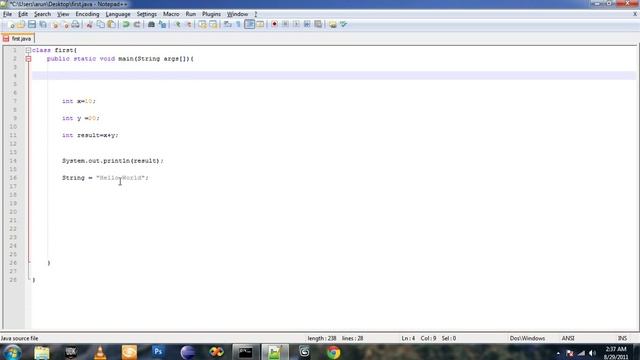Open Find with the binoculars icon
Viewport: 640px width, 360px height.
coord(151,24)
